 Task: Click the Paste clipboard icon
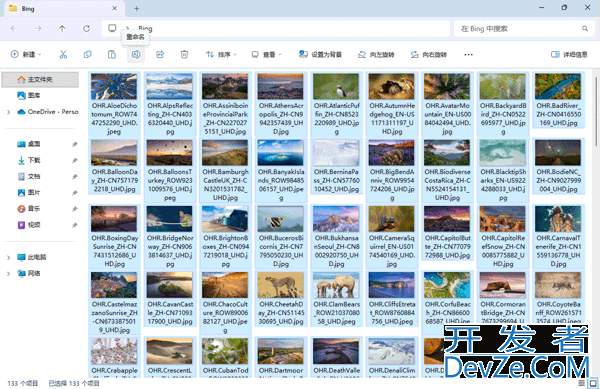[x=112, y=55]
